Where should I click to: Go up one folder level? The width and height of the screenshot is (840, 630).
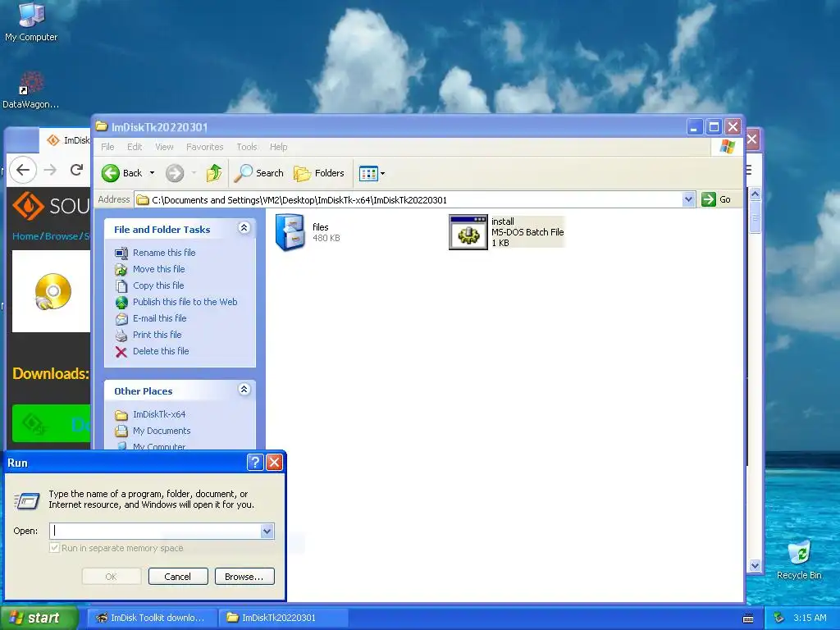point(214,173)
